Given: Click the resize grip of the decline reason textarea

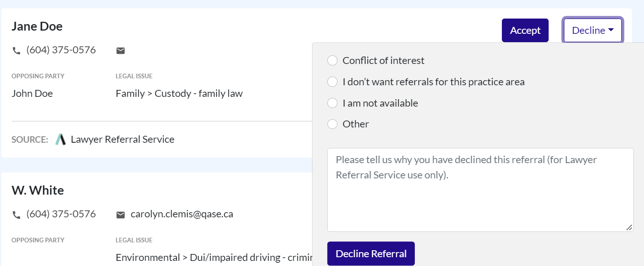Looking at the screenshot, I should coord(629,228).
